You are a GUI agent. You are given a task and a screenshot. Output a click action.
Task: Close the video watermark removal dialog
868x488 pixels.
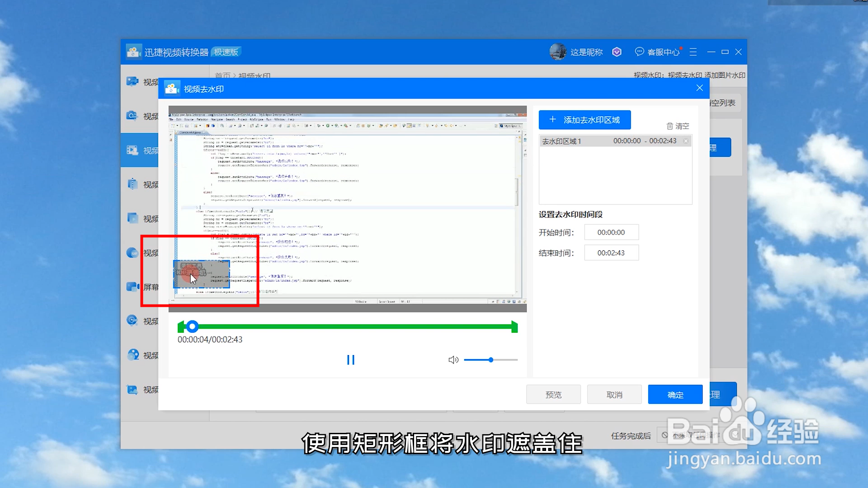(x=699, y=88)
